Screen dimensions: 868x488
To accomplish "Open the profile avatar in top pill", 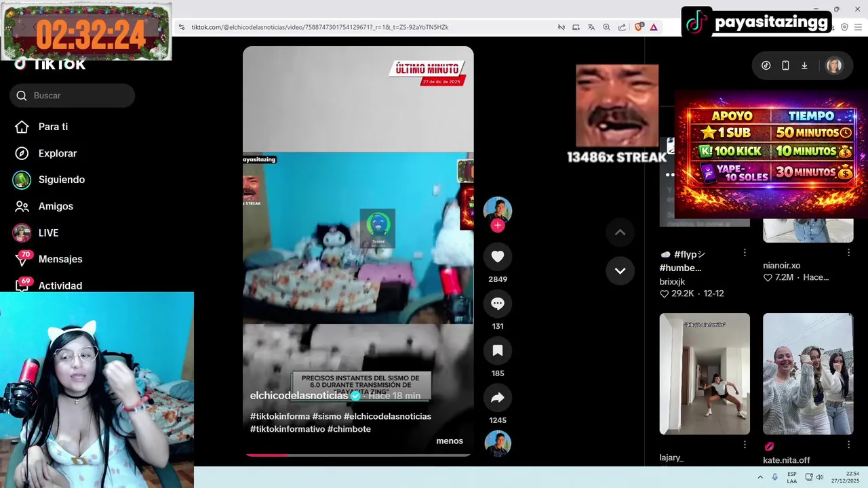I will [834, 66].
